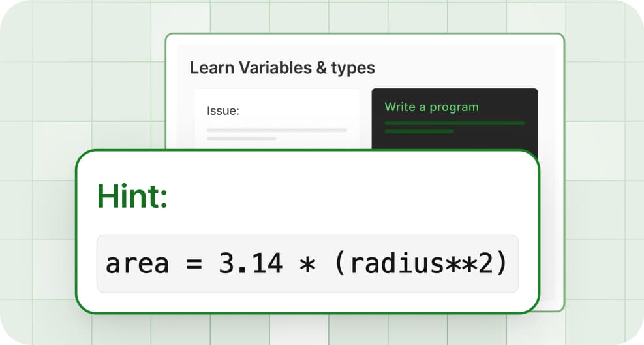Click the "Learn Variables & types" heading
The image size is (644, 345).
coord(282,67)
